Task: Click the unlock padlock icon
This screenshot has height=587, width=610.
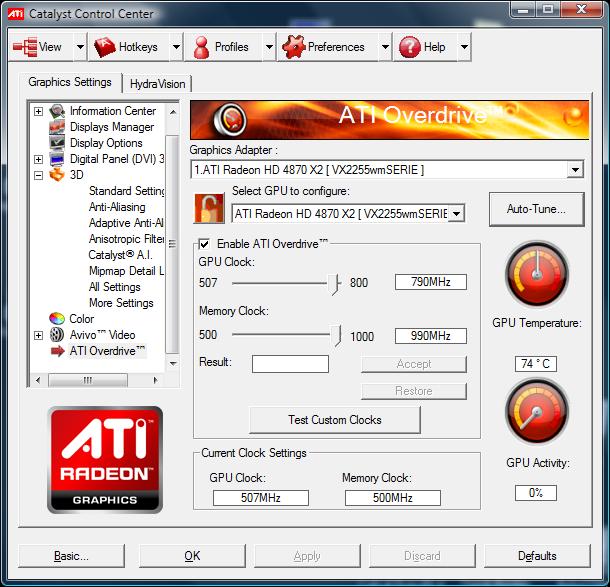Action: click(209, 208)
